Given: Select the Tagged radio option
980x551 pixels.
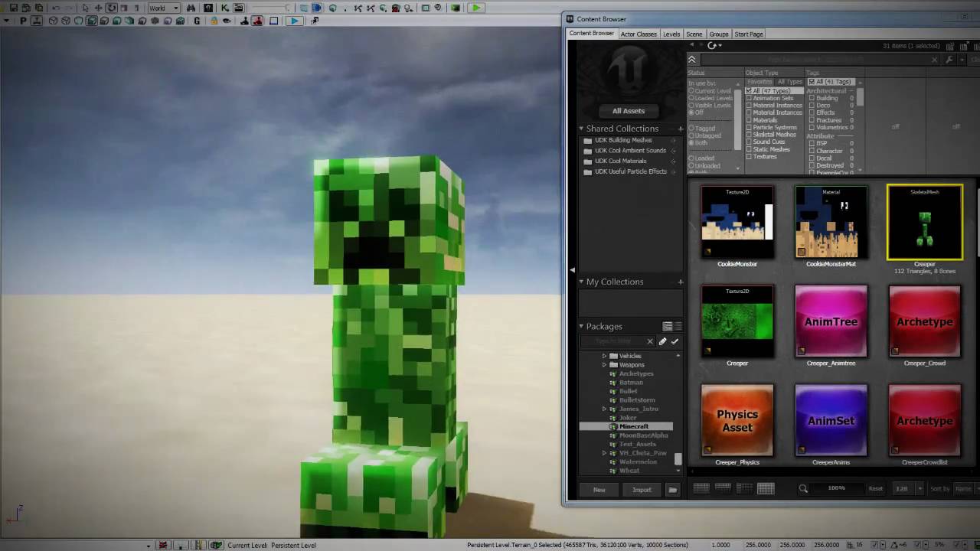Looking at the screenshot, I should point(691,129).
